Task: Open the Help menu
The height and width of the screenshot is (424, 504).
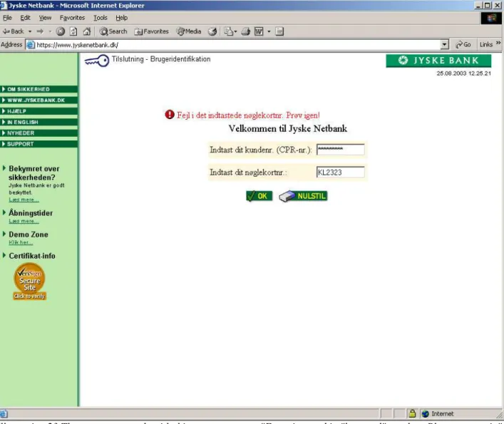Action: pyautogui.click(x=121, y=18)
